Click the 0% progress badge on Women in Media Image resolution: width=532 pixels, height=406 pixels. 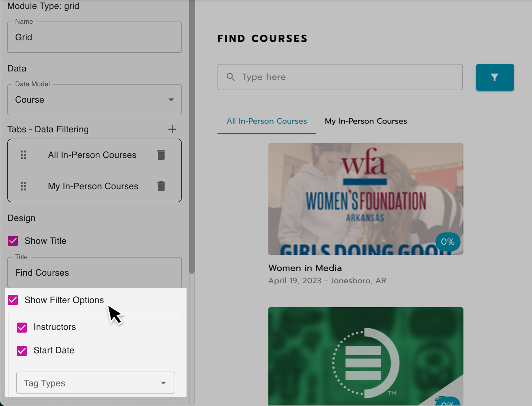tap(448, 242)
